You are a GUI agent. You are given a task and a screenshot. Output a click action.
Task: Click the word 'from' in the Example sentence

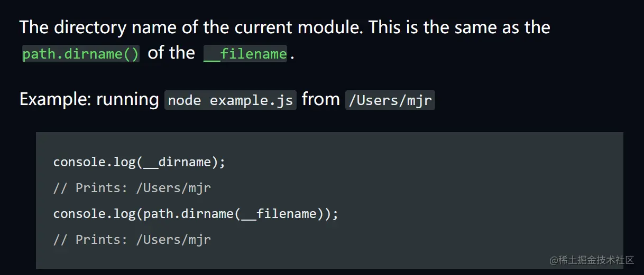[320, 100]
